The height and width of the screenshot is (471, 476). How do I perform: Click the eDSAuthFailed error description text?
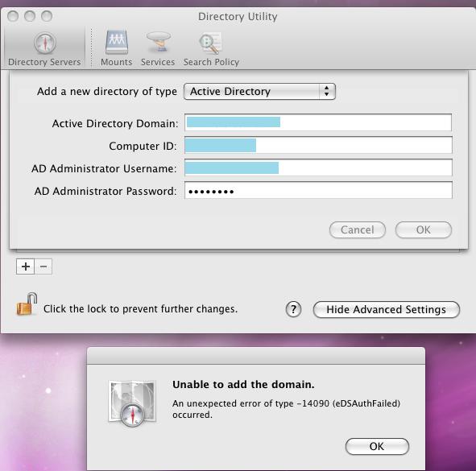tap(286, 409)
